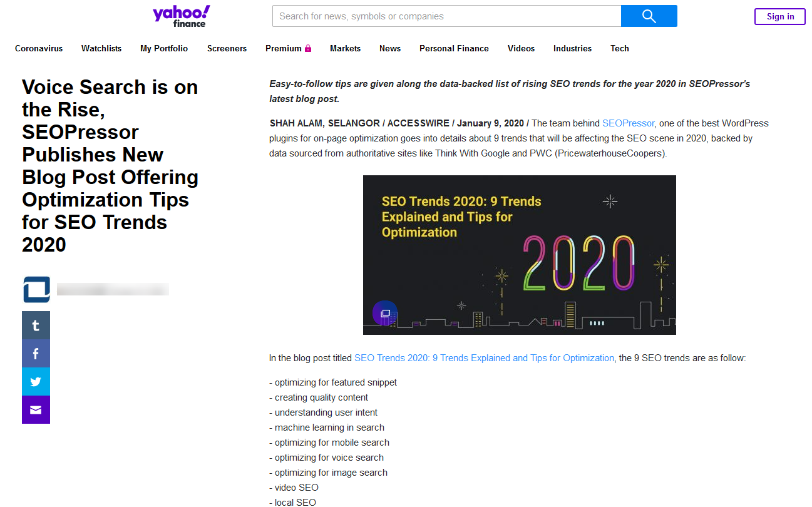
Task: Select the text optimizing for image search
Action: (331, 473)
